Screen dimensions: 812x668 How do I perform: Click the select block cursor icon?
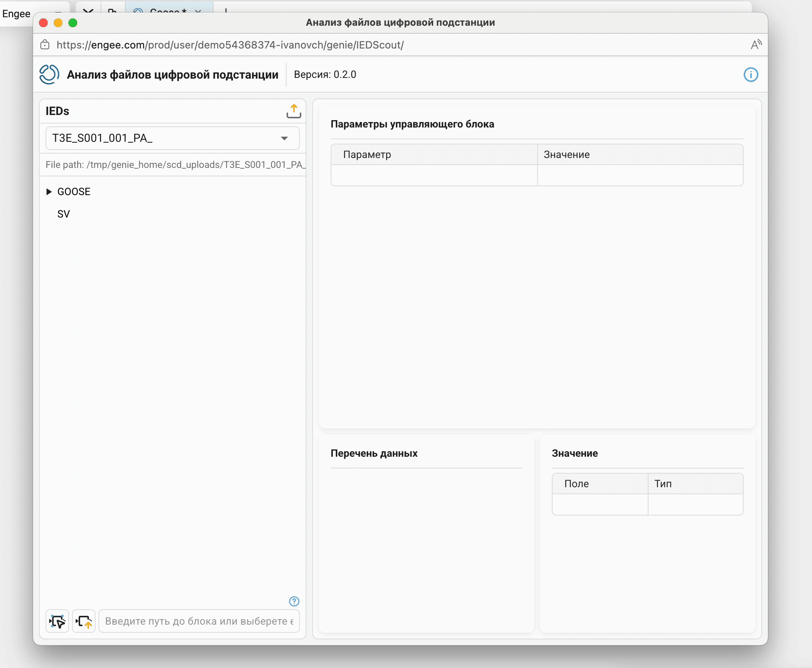[57, 621]
